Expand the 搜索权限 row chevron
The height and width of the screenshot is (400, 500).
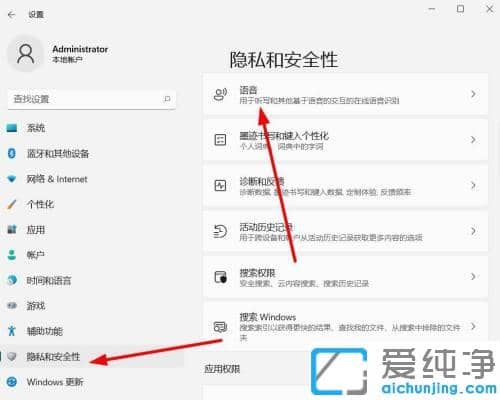[473, 276]
